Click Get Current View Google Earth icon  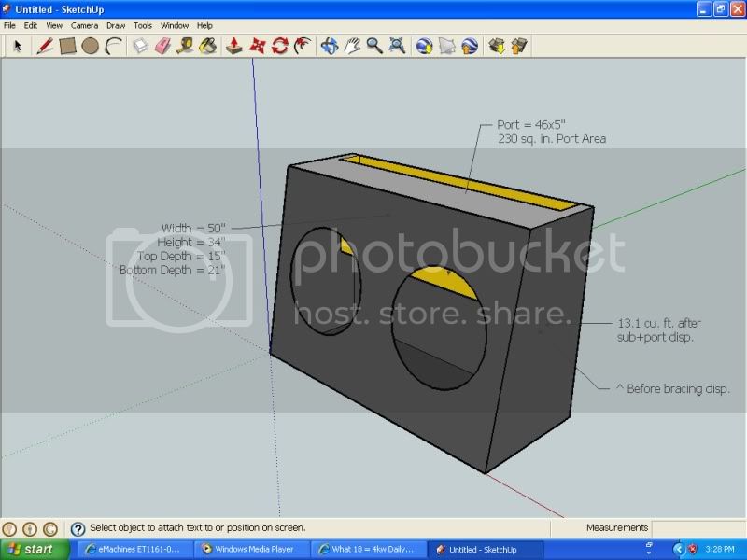(x=424, y=46)
